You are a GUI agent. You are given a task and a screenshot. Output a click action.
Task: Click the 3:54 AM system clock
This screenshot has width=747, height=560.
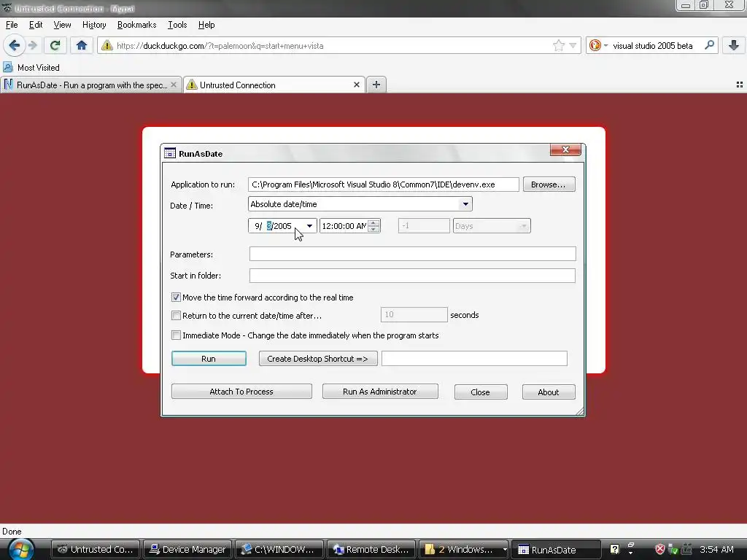pyautogui.click(x=716, y=550)
